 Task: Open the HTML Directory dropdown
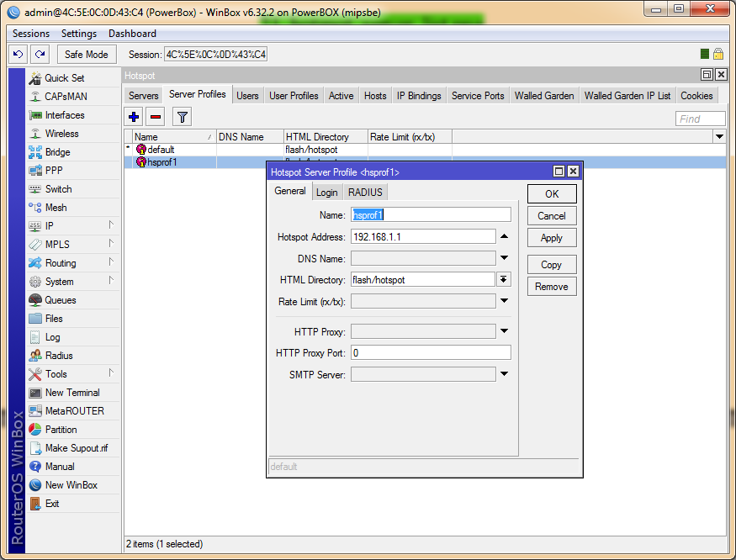(x=504, y=280)
